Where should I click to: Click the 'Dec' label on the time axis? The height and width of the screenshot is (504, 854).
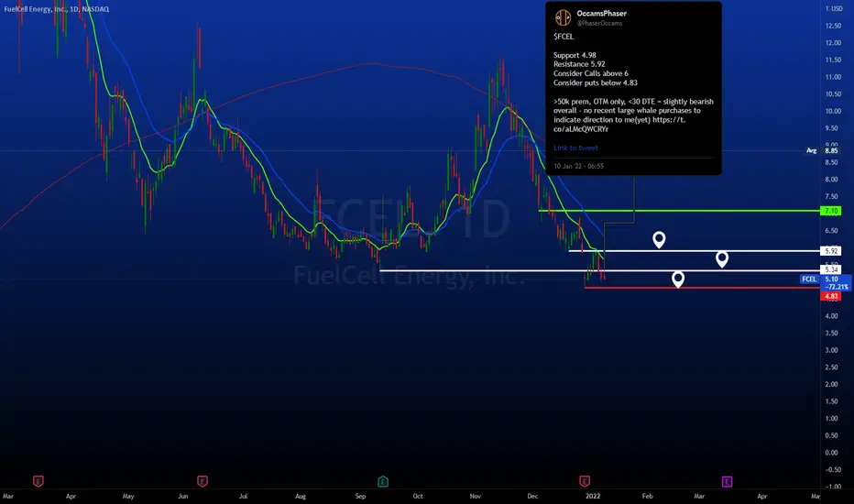[532, 497]
